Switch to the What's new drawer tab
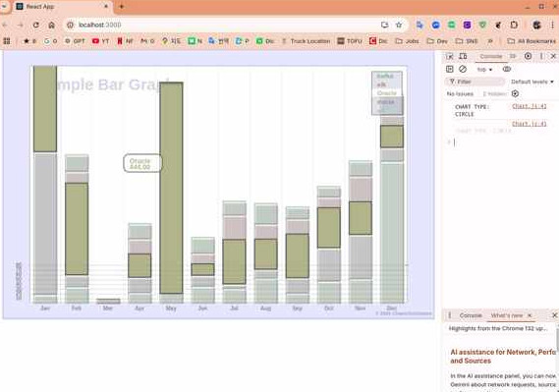559x392 pixels. (x=507, y=315)
